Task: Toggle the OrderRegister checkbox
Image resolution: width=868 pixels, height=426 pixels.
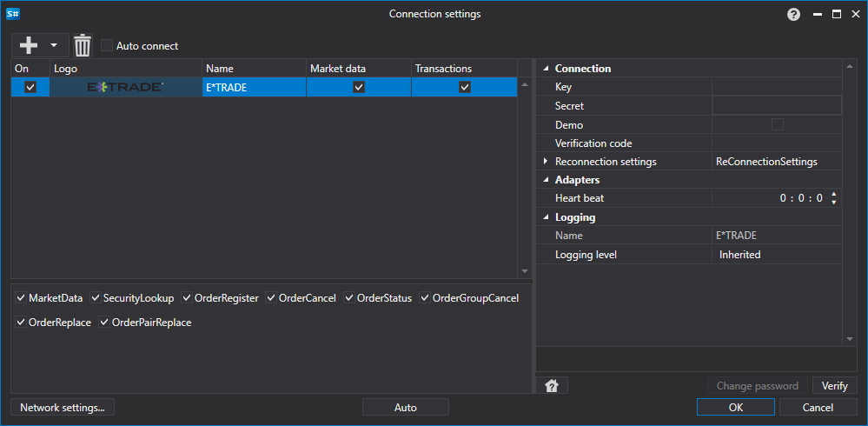Action: (187, 298)
